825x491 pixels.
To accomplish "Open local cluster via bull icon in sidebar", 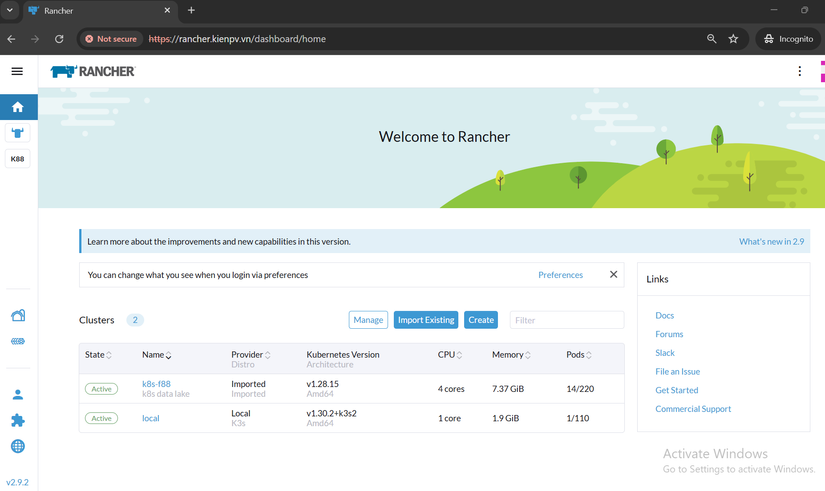I will coord(17,133).
